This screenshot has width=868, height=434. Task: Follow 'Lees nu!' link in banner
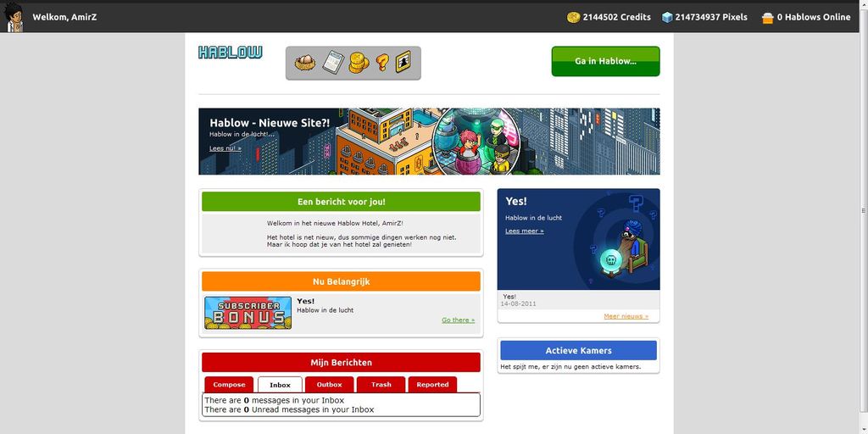(225, 148)
